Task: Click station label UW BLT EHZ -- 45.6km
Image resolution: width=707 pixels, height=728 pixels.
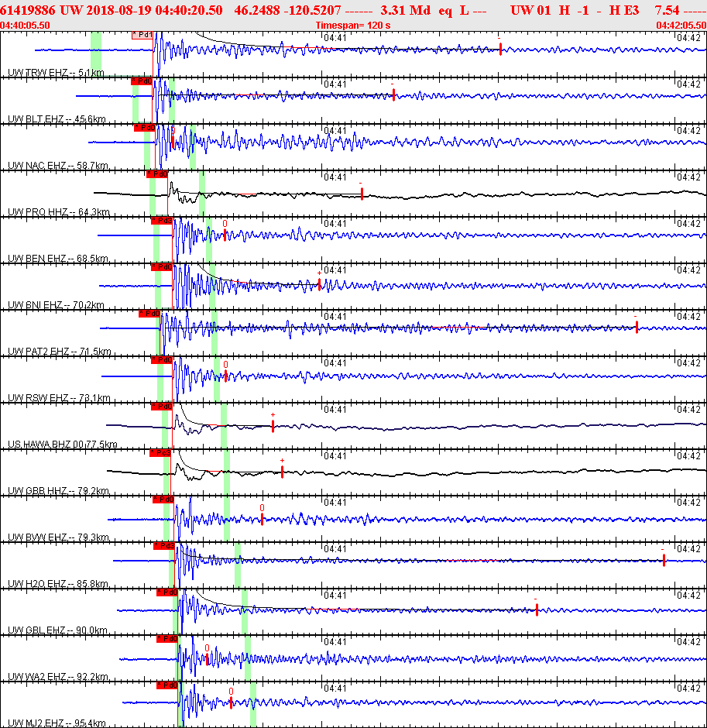Action: [x=57, y=118]
